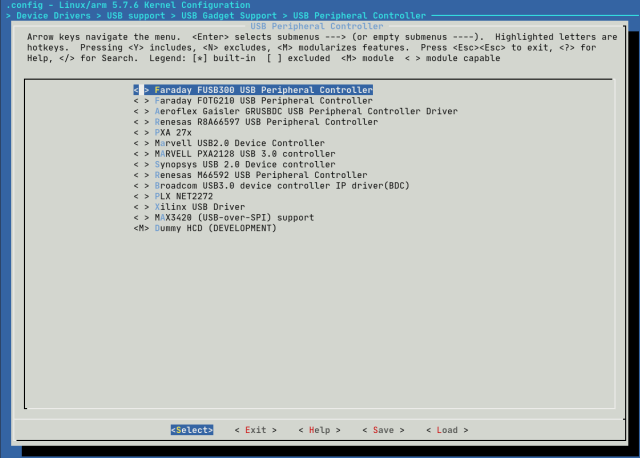Open the Help button
Screen dimensions: 640x458
click(319, 430)
